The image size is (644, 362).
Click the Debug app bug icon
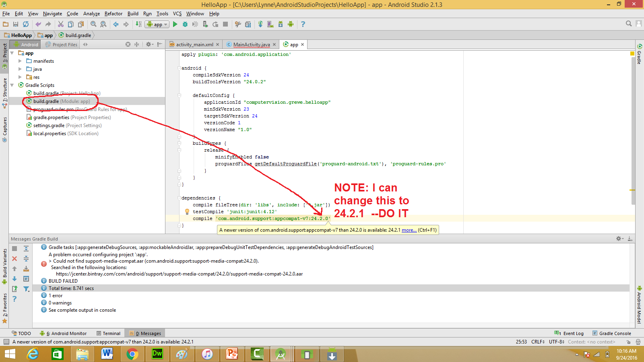(x=185, y=25)
